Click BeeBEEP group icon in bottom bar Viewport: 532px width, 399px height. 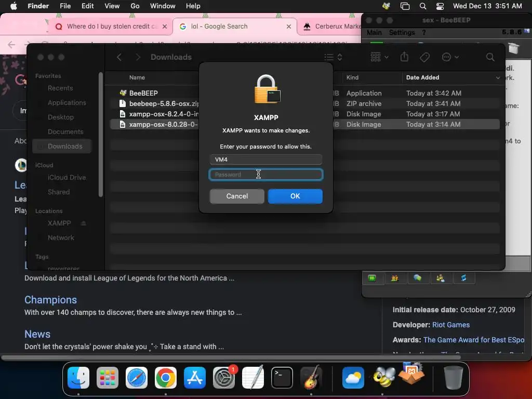pos(441,278)
